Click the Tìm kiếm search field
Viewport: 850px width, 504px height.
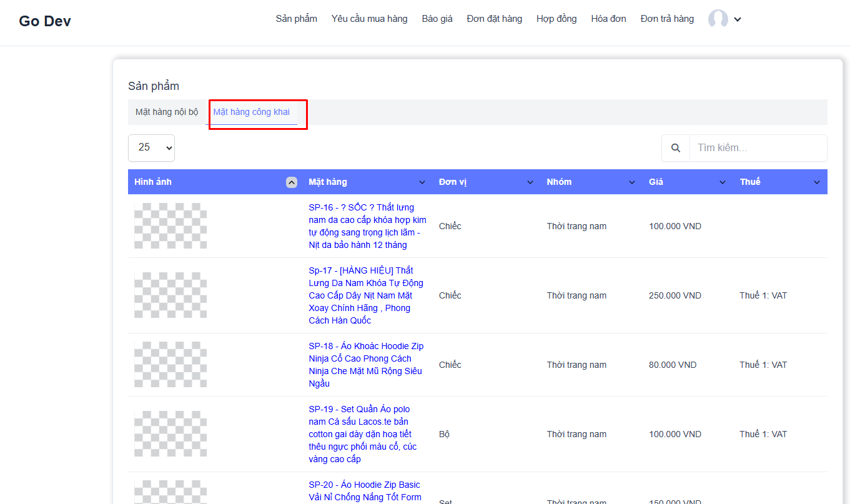[x=758, y=148]
